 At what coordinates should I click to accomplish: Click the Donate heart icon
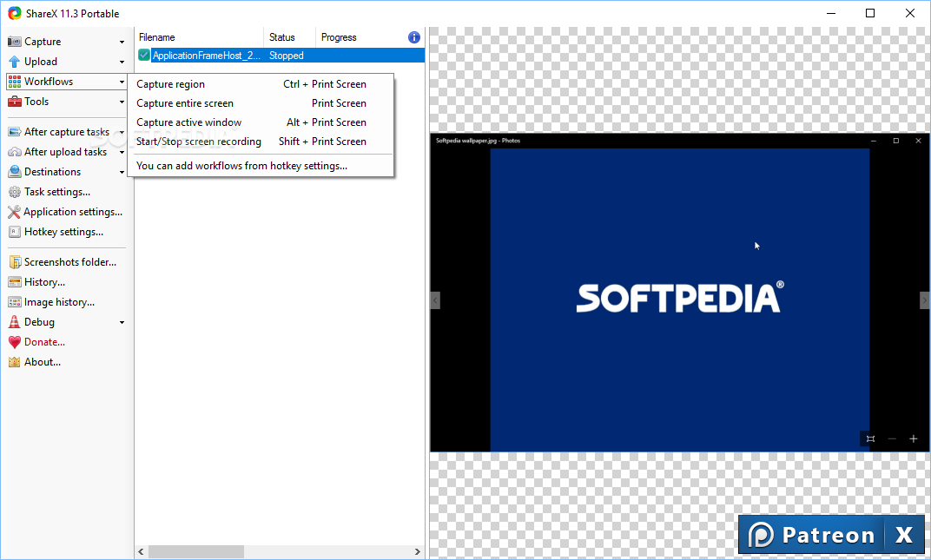click(x=14, y=342)
